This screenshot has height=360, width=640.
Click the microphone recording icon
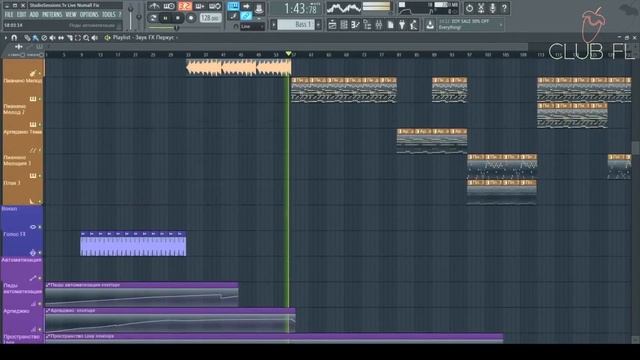(x=493, y=8)
